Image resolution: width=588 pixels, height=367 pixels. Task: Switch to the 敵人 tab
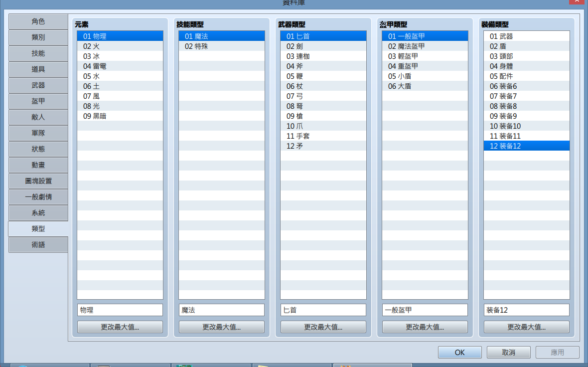pyautogui.click(x=38, y=117)
